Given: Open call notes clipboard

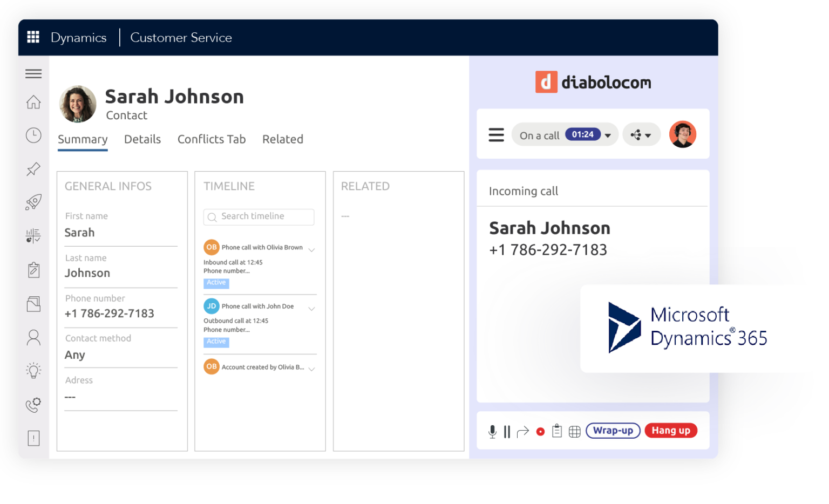Looking at the screenshot, I should [557, 431].
